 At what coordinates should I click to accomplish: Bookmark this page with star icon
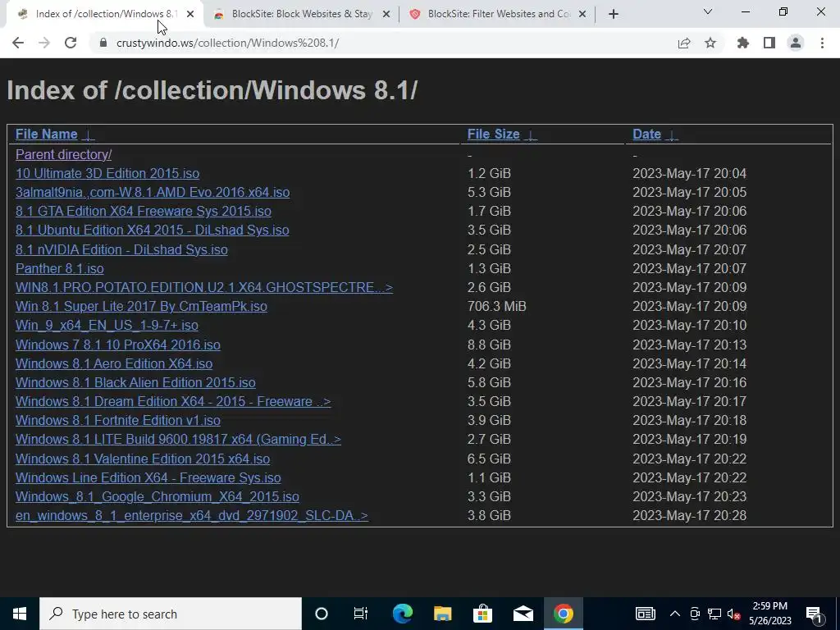(x=710, y=43)
